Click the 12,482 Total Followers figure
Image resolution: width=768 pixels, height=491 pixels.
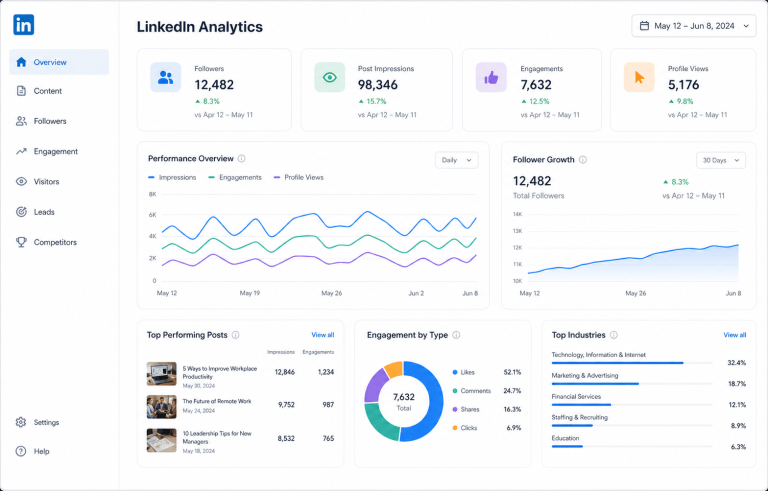532,181
